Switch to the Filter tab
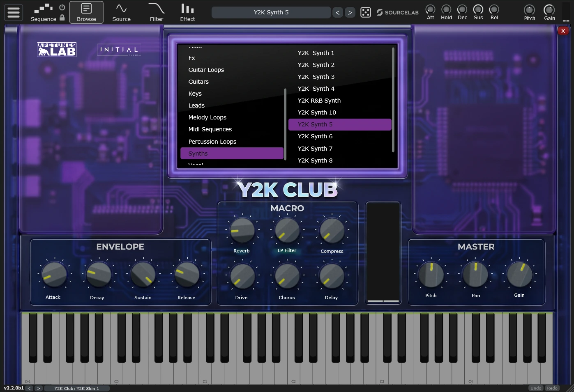This screenshot has height=392, width=574. 156,12
